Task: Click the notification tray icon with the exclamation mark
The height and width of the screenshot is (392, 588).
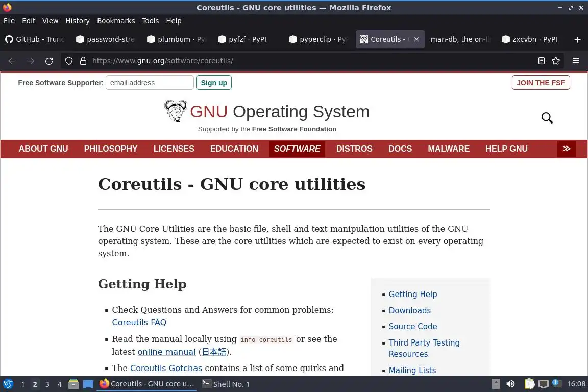Action: point(557,383)
